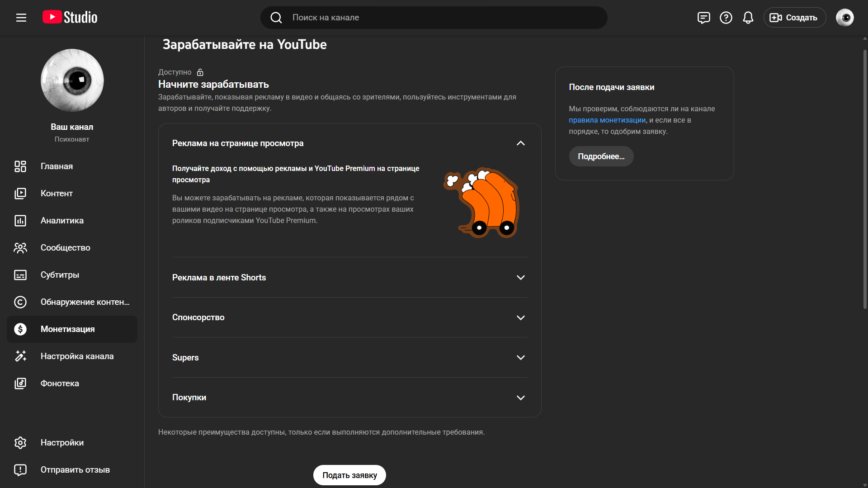Click the YouTube Studio logo
This screenshot has width=868, height=488.
[70, 17]
